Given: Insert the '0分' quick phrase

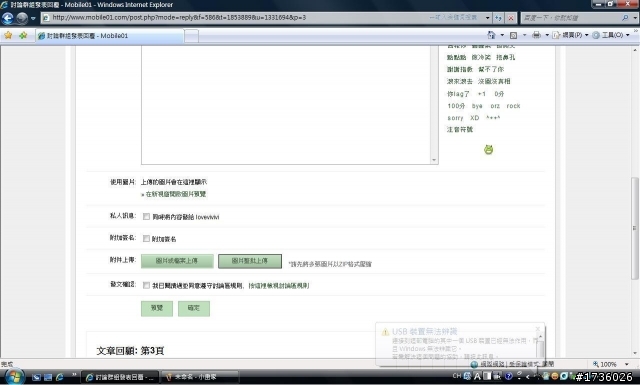Looking at the screenshot, I should coord(499,93).
